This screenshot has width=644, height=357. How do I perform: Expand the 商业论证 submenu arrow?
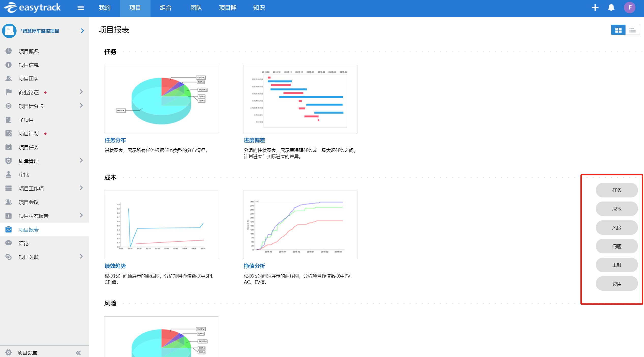(81, 92)
